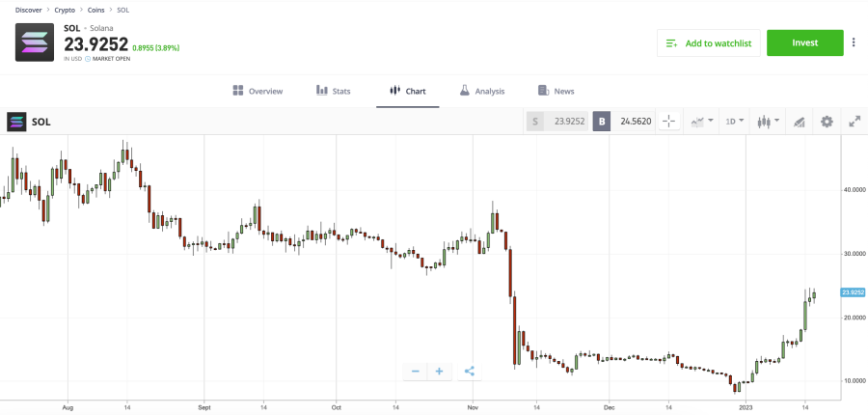Open the chart settings gear
868x415 pixels.
coord(827,122)
